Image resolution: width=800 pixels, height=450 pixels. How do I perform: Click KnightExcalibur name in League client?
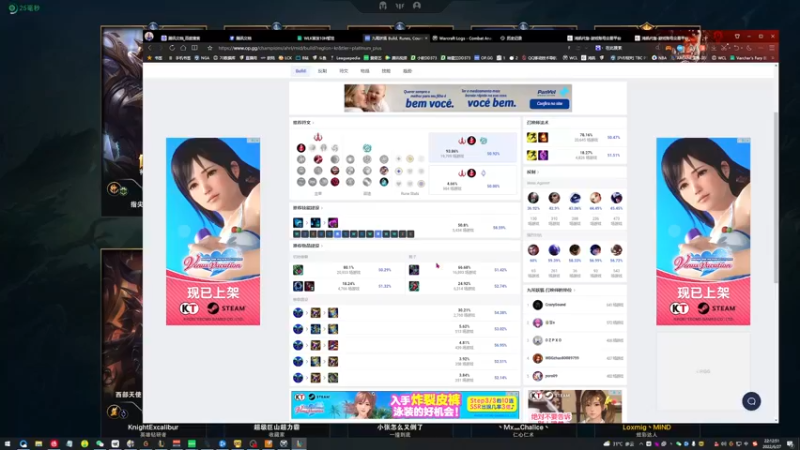(x=153, y=427)
